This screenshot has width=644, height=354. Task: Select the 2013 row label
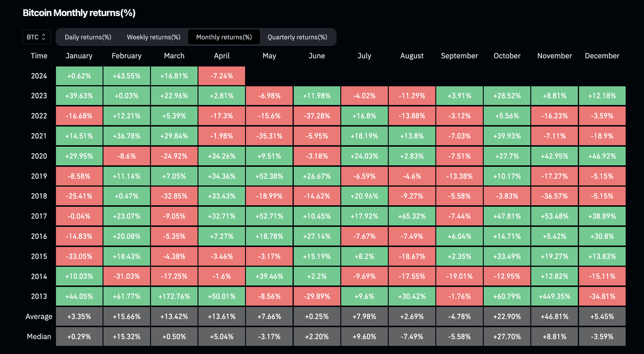point(39,296)
